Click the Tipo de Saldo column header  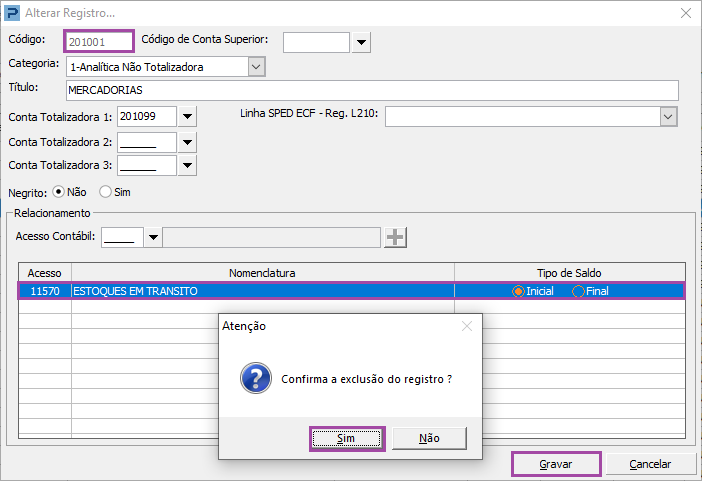click(x=569, y=273)
